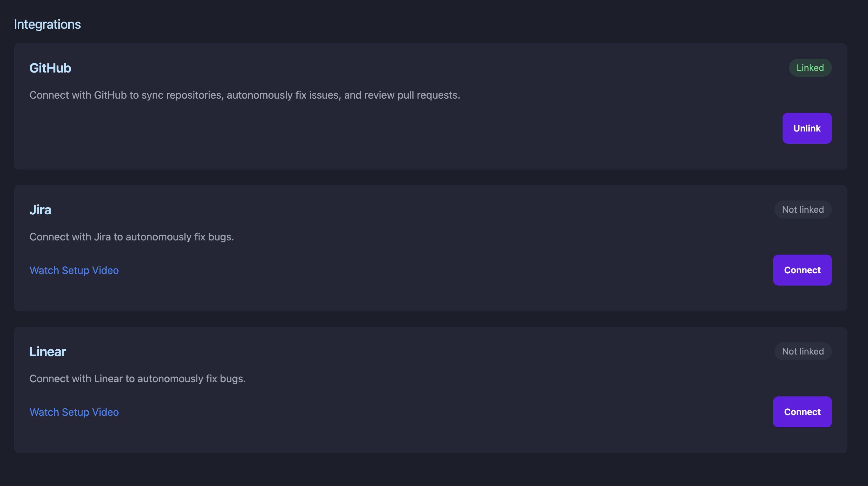The width and height of the screenshot is (868, 486).
Task: Click the dark gap between GitHub and Jira cards
Action: pos(430,177)
